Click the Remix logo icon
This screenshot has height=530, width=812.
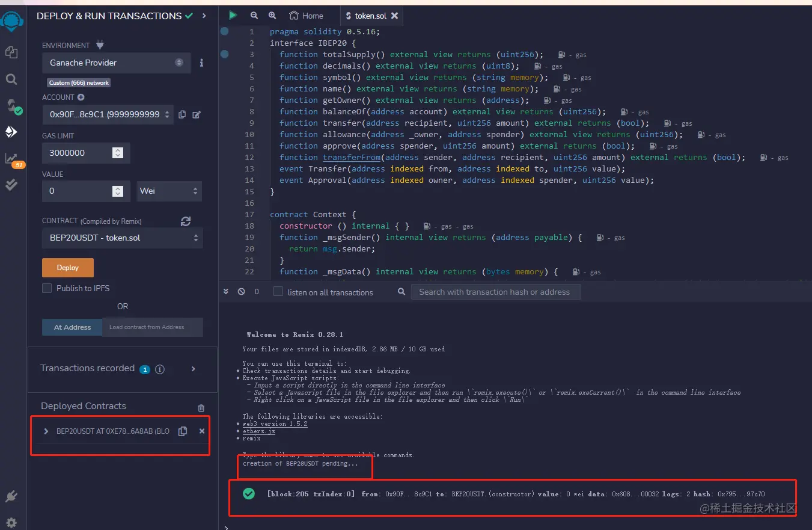[x=12, y=22]
